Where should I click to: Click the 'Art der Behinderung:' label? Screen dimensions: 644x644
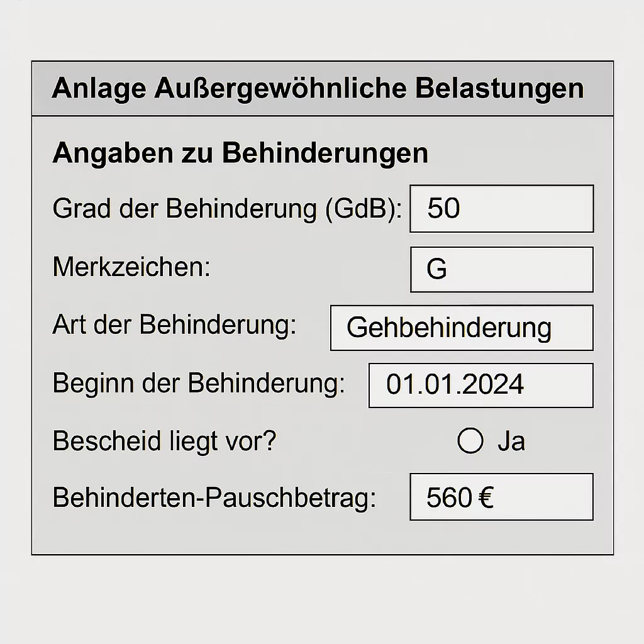point(174,325)
